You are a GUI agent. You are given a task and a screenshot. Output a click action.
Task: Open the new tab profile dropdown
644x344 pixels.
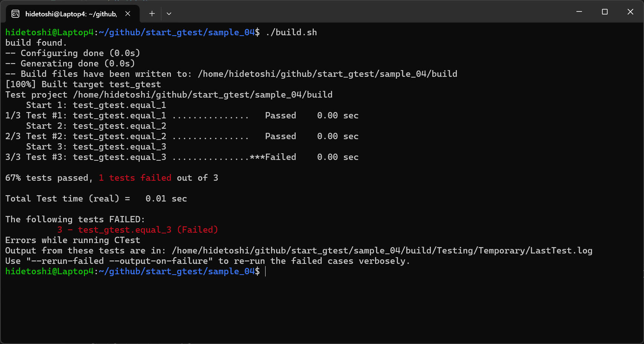[169, 14]
